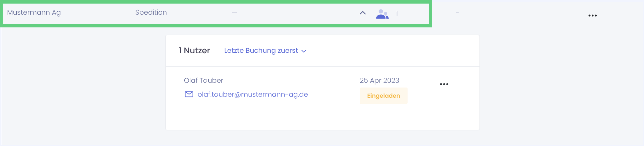Click the Spedition company type cell
Screen dimensions: 644x146
[151, 13]
